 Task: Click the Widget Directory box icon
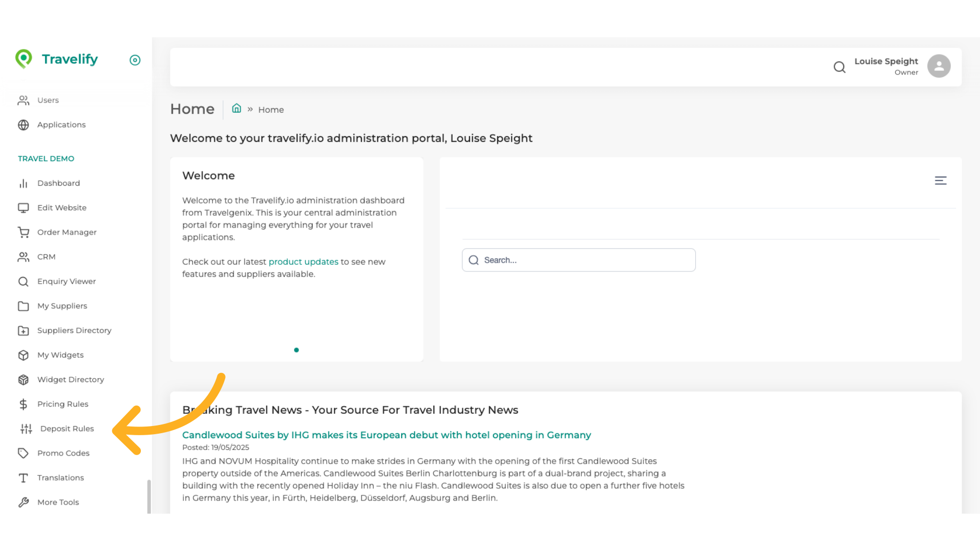[23, 380]
